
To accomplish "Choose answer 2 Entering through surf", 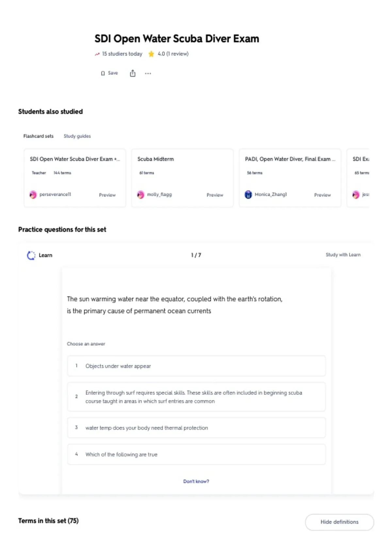I will coord(196,397).
